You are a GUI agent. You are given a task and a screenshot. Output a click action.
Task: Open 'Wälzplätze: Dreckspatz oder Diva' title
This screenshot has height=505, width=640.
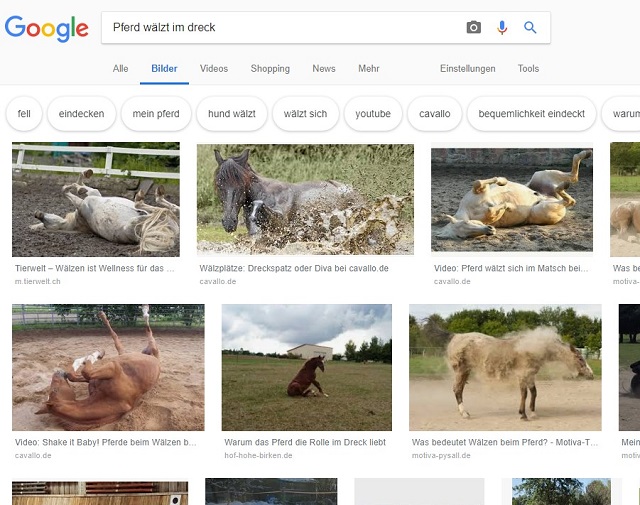[294, 268]
